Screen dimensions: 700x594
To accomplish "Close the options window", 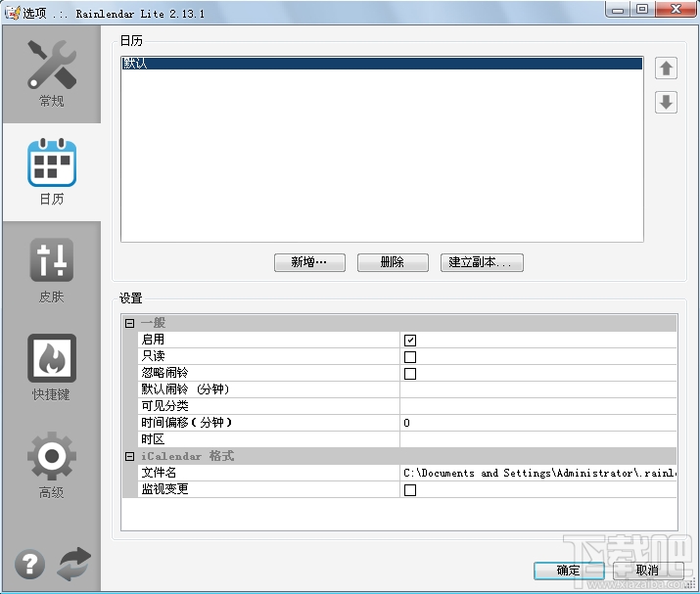I will 676,9.
